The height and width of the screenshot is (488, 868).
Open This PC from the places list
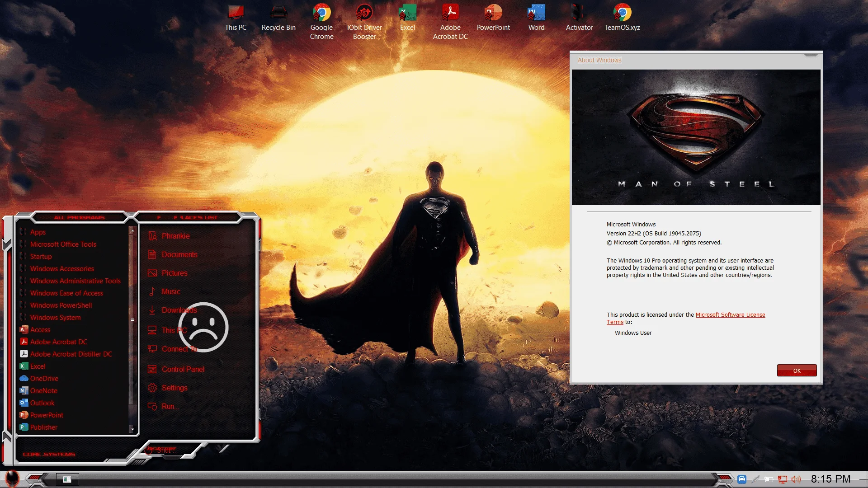pos(167,330)
